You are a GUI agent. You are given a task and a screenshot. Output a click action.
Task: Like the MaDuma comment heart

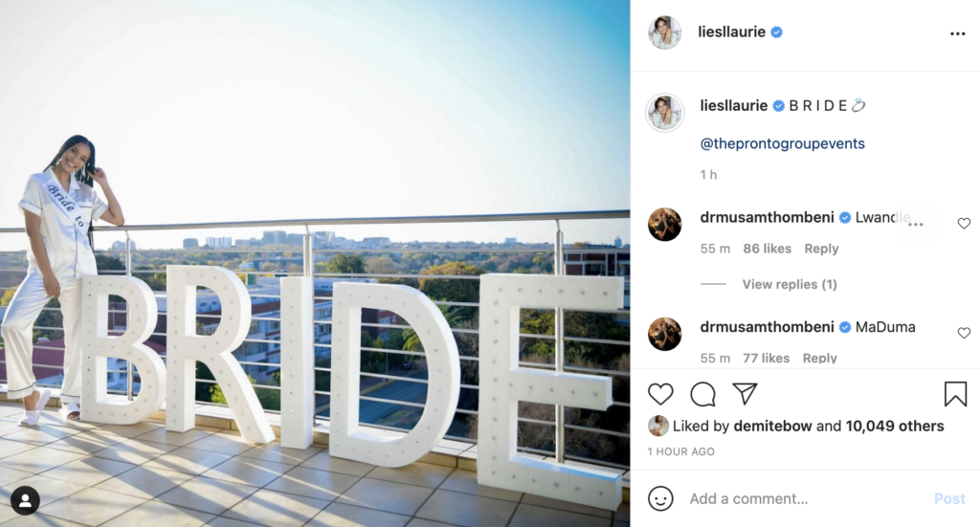(x=964, y=333)
